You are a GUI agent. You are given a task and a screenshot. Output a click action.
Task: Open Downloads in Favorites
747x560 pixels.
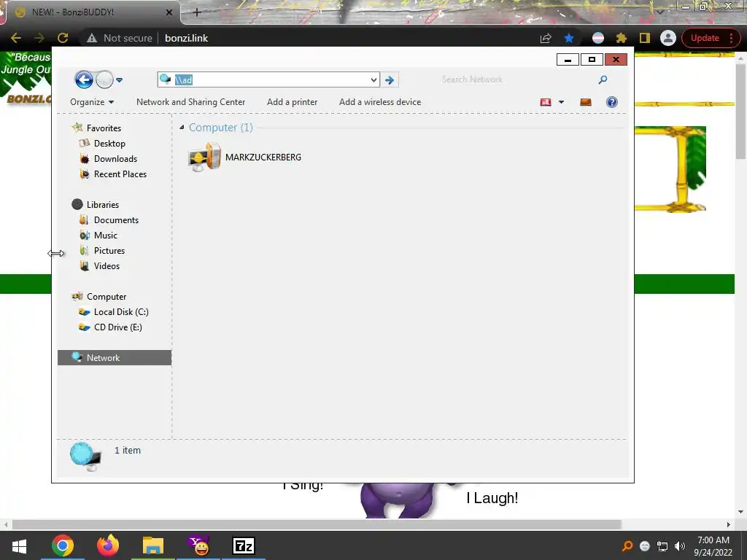pyautogui.click(x=115, y=158)
